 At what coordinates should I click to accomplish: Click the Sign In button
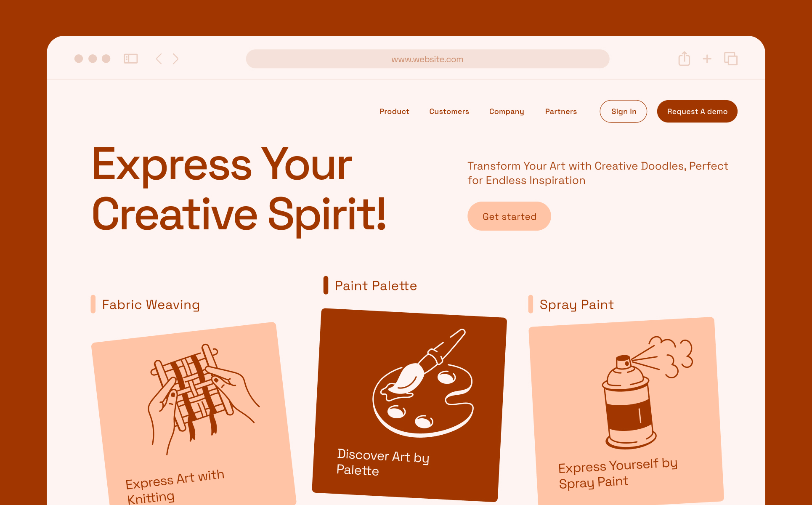[624, 112]
